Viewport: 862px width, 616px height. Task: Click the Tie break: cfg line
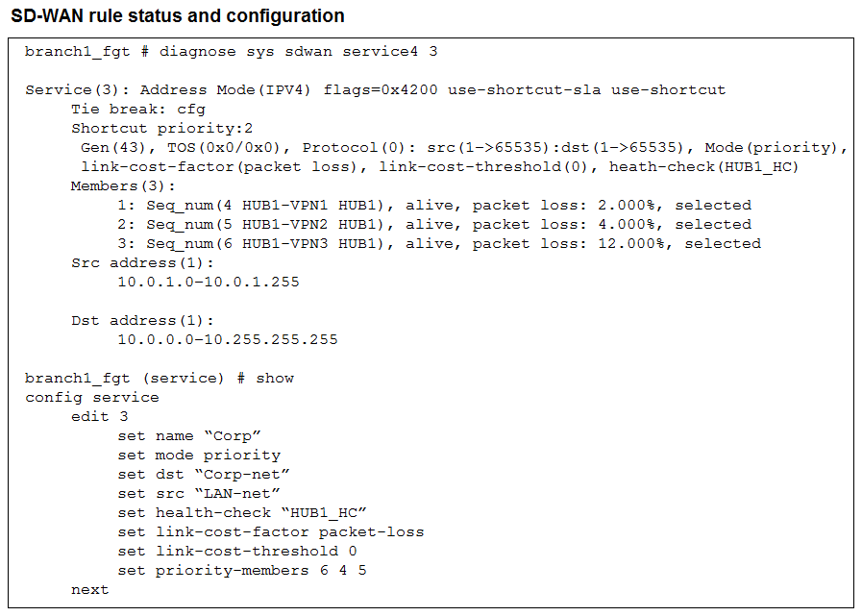138,110
